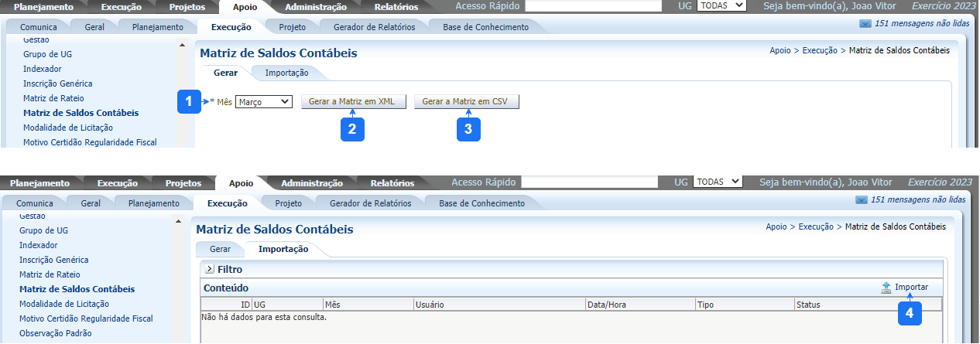Sort by the Data/Hora column header

607,305
